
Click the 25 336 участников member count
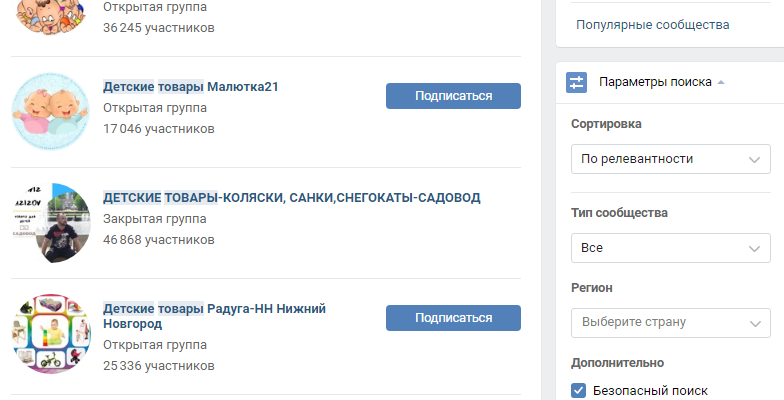pyautogui.click(x=158, y=363)
